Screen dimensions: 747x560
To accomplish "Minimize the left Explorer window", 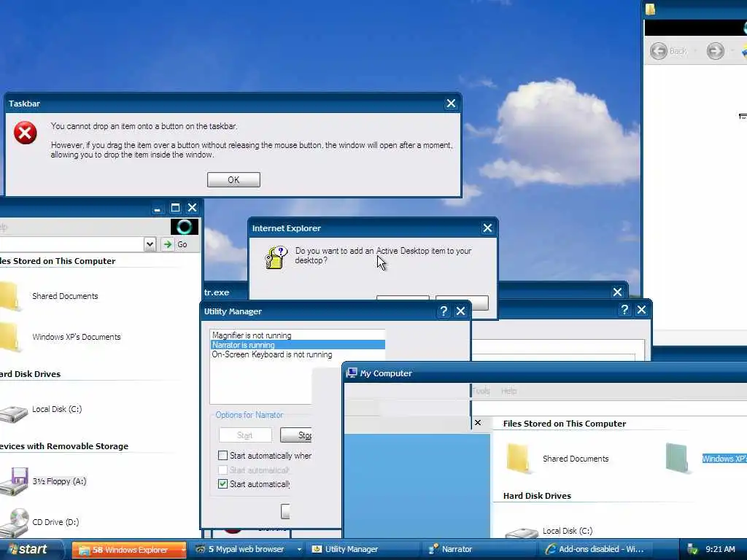I will click(158, 208).
